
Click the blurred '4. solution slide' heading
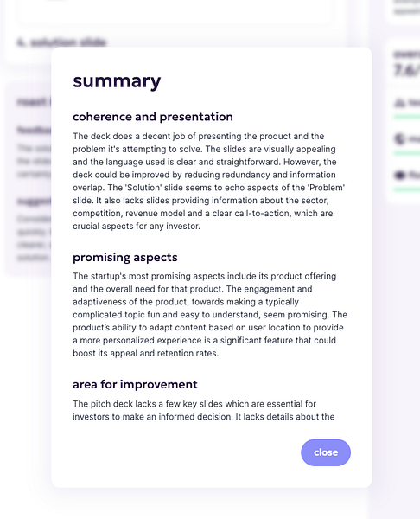pos(61,42)
